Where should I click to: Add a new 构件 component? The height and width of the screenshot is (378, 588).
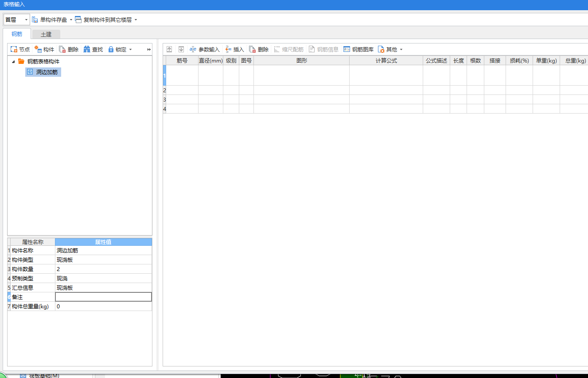[x=44, y=49]
